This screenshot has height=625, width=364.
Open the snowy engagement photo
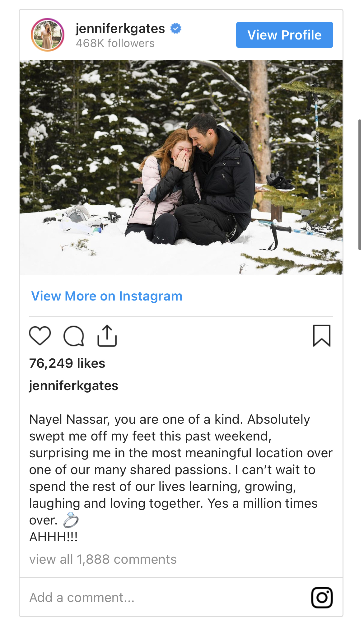pyautogui.click(x=181, y=167)
